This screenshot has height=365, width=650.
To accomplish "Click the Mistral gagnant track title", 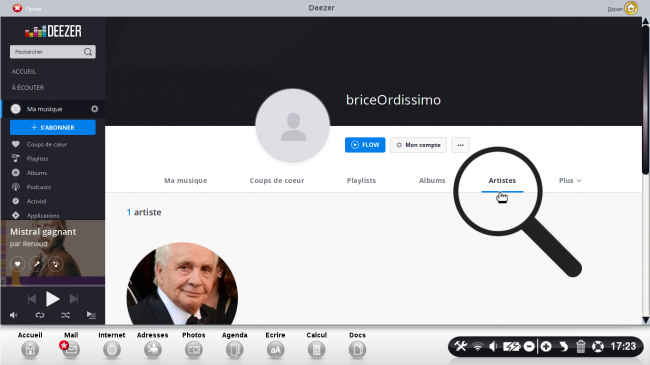I will coord(43,232).
